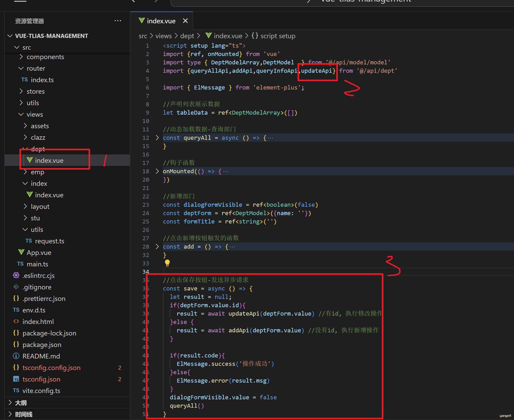Screen dimensions: 514x420
Task: Expand the components folder
Action: pos(21,57)
